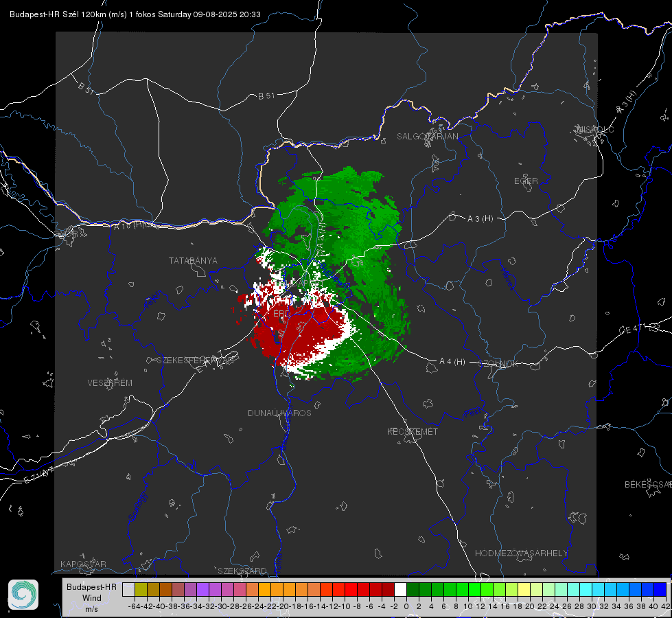Click the Somogy county label
The width and height of the screenshot is (672, 618).
click(137, 507)
